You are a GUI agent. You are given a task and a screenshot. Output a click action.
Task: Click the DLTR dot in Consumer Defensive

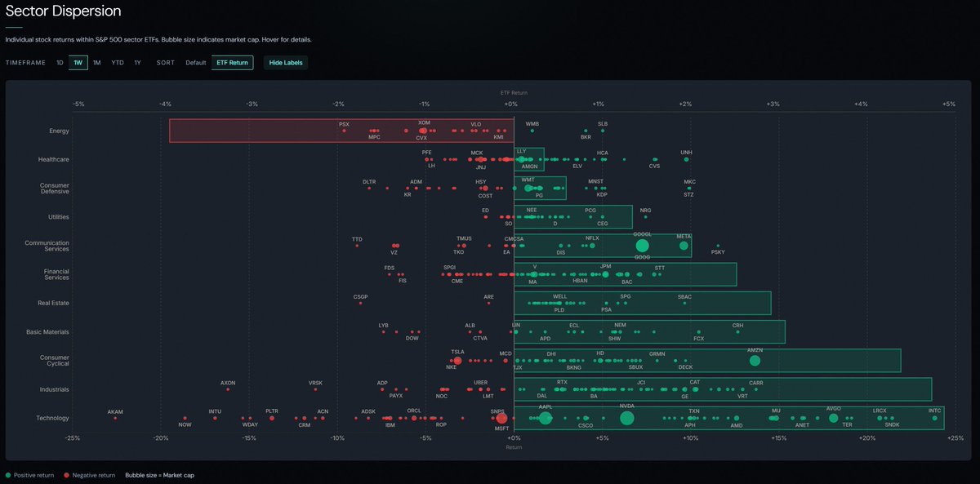tap(369, 188)
